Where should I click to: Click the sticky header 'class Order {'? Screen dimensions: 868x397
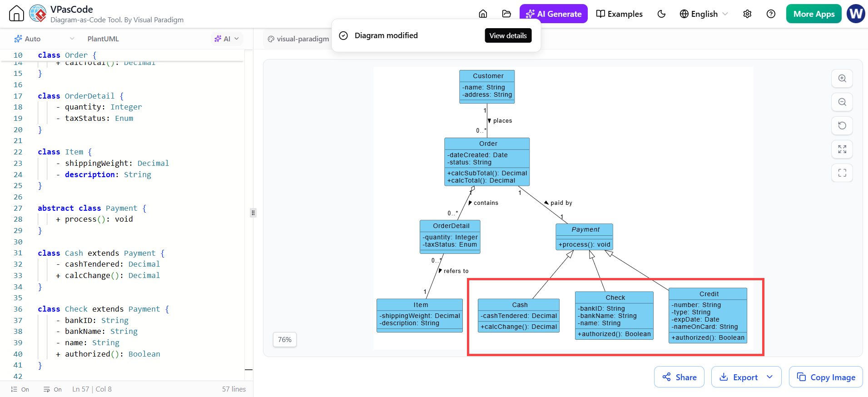67,55
